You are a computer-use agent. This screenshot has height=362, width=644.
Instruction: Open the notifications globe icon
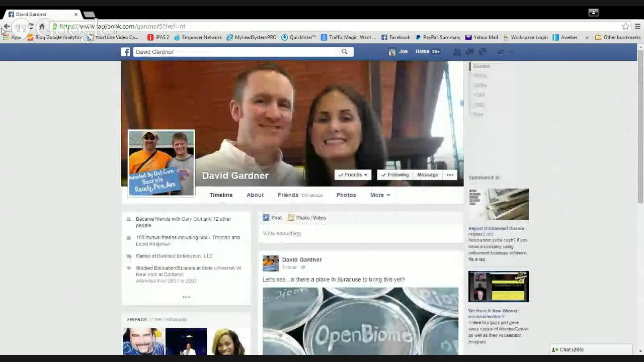tap(482, 52)
